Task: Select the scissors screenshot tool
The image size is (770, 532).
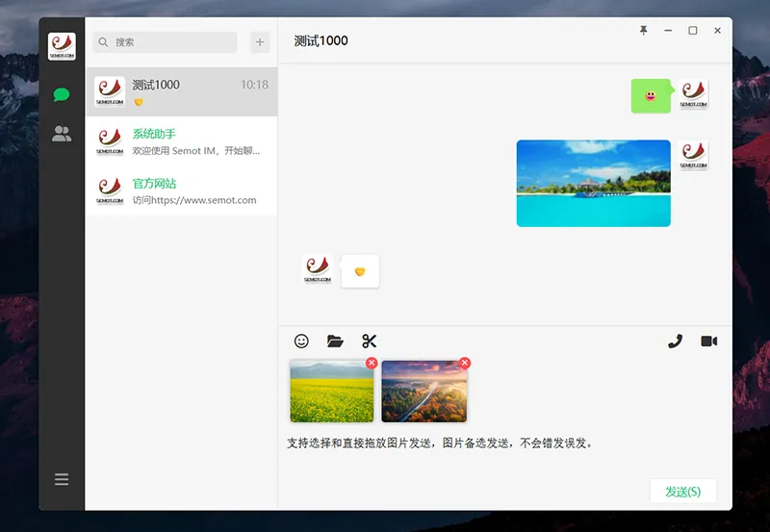Action: 369,342
